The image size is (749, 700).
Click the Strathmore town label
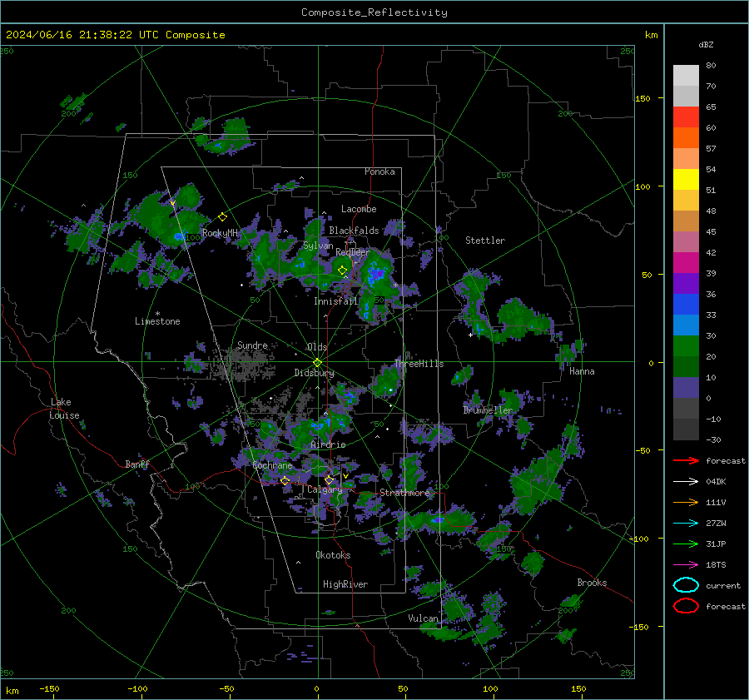(x=404, y=493)
